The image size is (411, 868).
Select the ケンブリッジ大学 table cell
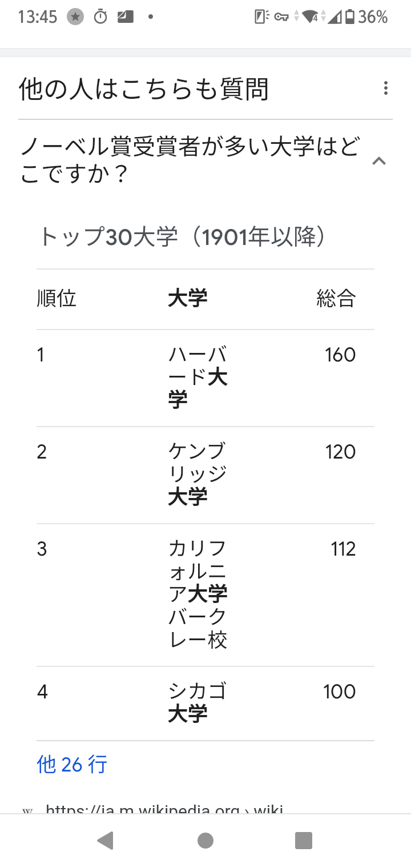coord(198,475)
